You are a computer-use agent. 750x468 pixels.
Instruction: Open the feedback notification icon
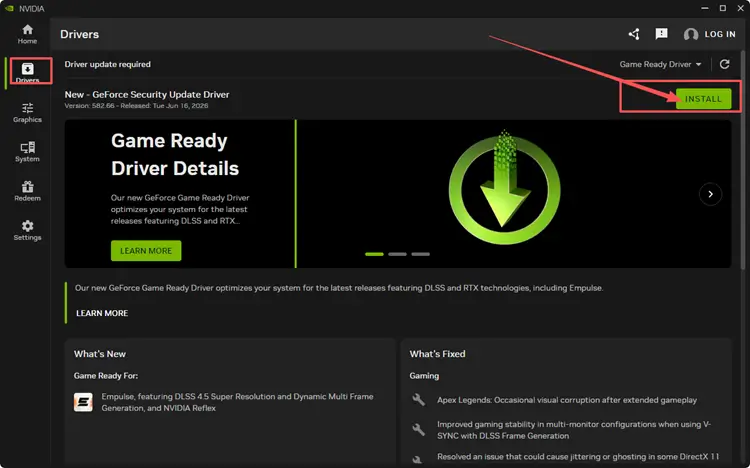point(662,34)
